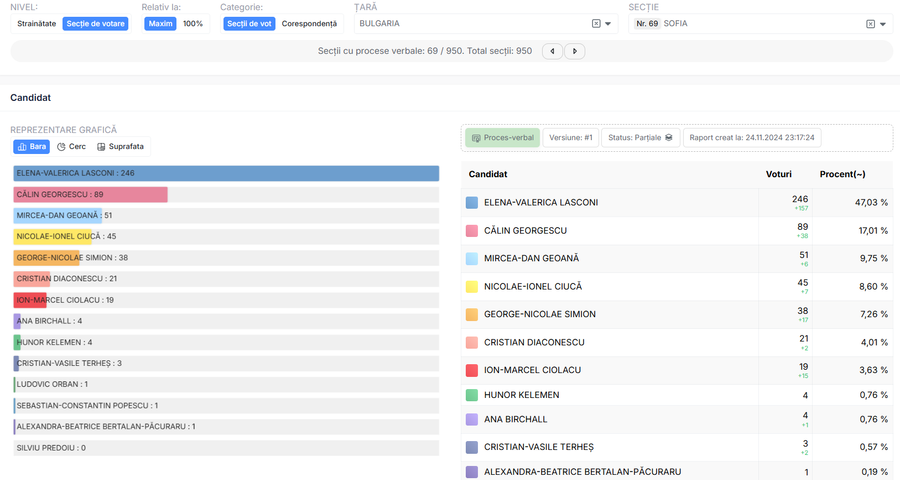Image resolution: width=900 pixels, height=480 pixels.
Task: Click the blue Elena-Valerica Lasconi color swatch
Action: pyautogui.click(x=472, y=202)
